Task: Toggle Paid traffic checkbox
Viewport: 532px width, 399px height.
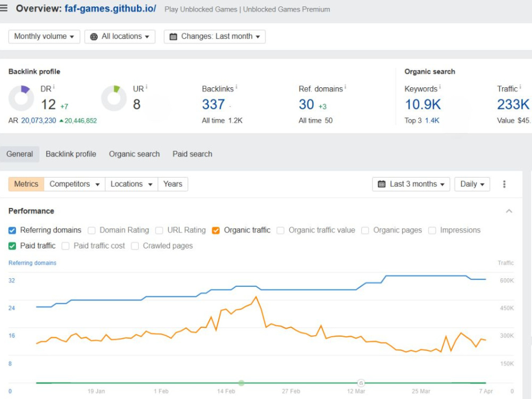Action: [x=12, y=246]
